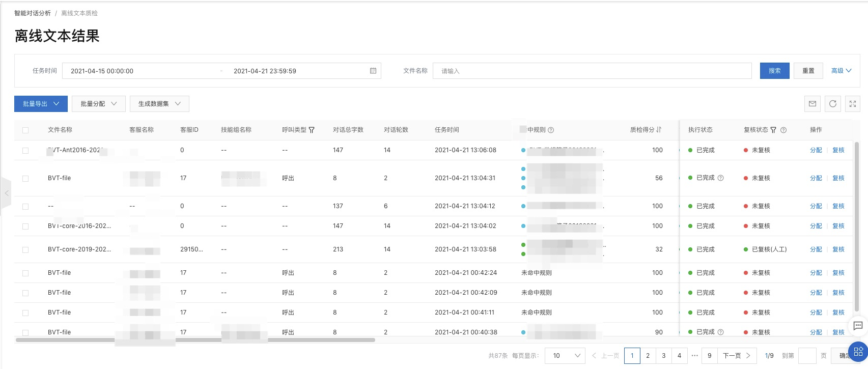Open the 批量分配 dropdown
Image resolution: width=868 pixels, height=369 pixels.
[99, 104]
